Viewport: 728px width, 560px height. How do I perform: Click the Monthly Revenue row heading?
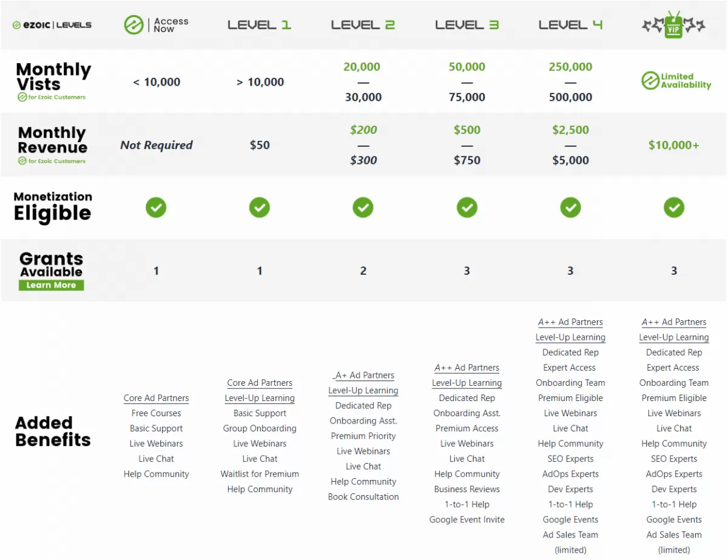coord(53,140)
